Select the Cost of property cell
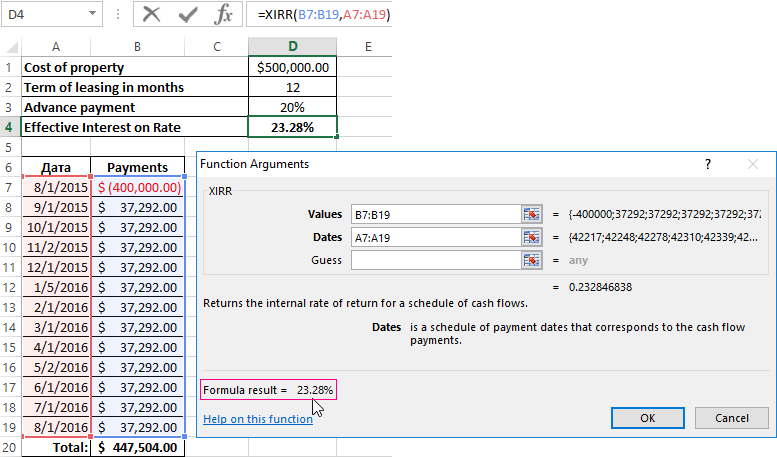Image resolution: width=777 pixels, height=457 pixels. [x=135, y=67]
